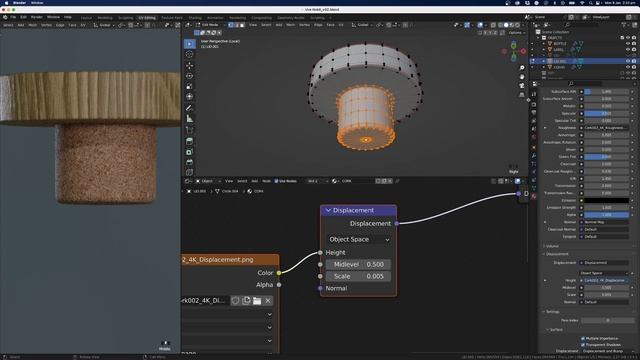Select the Transform tool in viewport toolbar
Screen dimensions: 640x360
(189, 97)
